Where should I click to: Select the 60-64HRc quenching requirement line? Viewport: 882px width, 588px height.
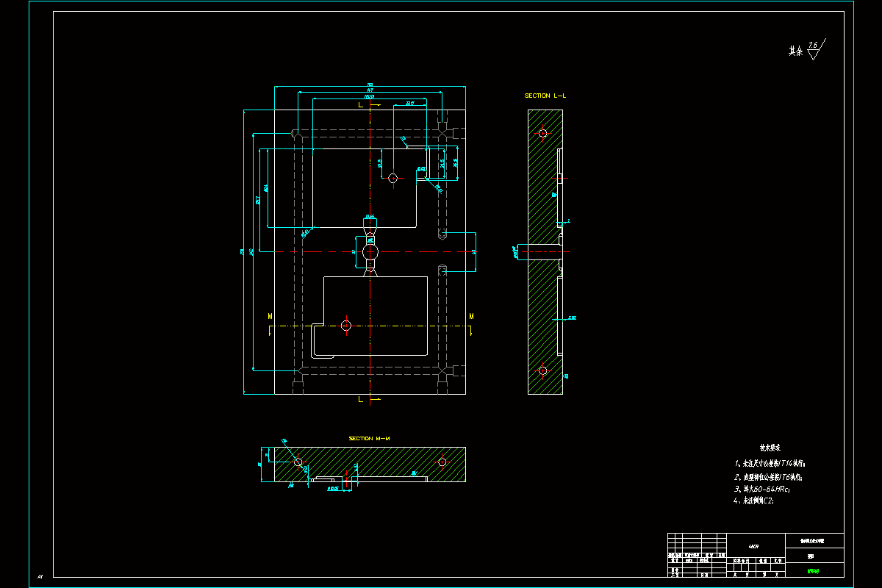761,488
